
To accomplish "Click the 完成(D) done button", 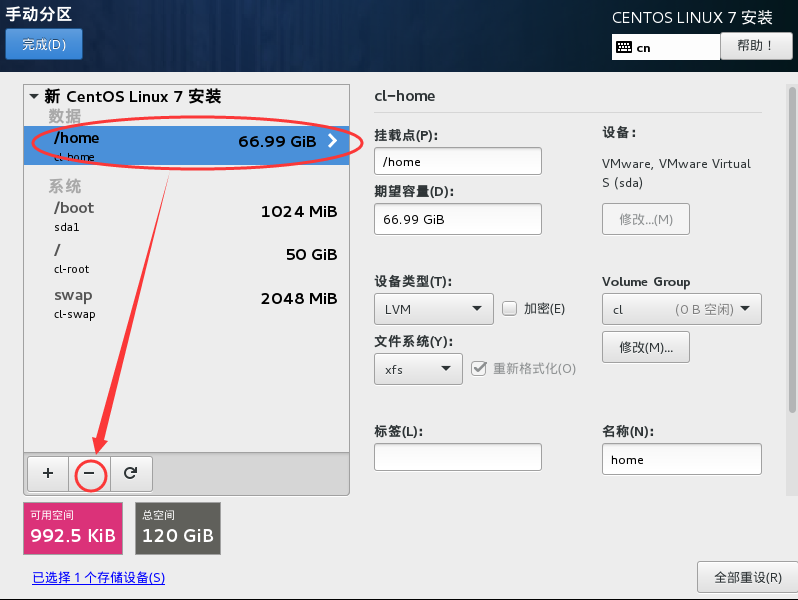I will click(x=44, y=44).
